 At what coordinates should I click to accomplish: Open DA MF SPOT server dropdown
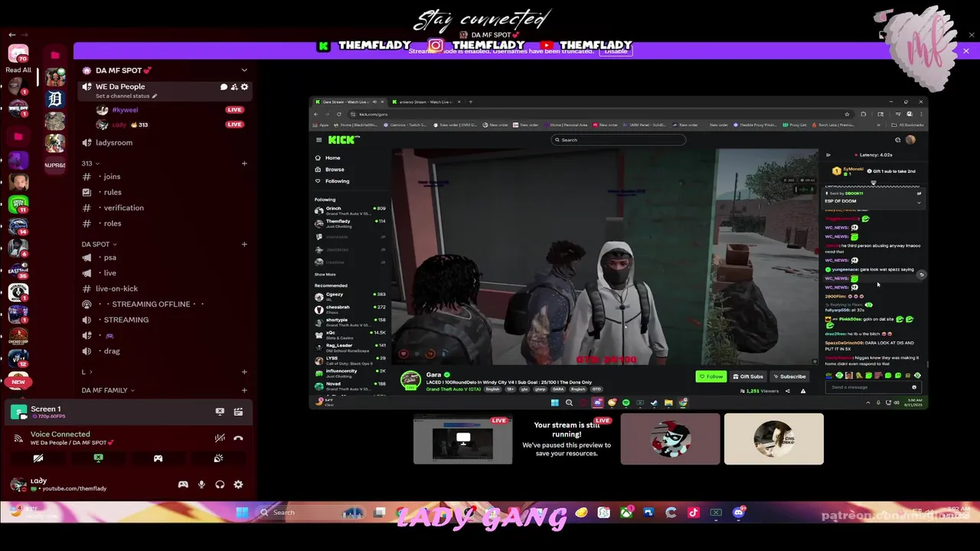pyautogui.click(x=244, y=70)
